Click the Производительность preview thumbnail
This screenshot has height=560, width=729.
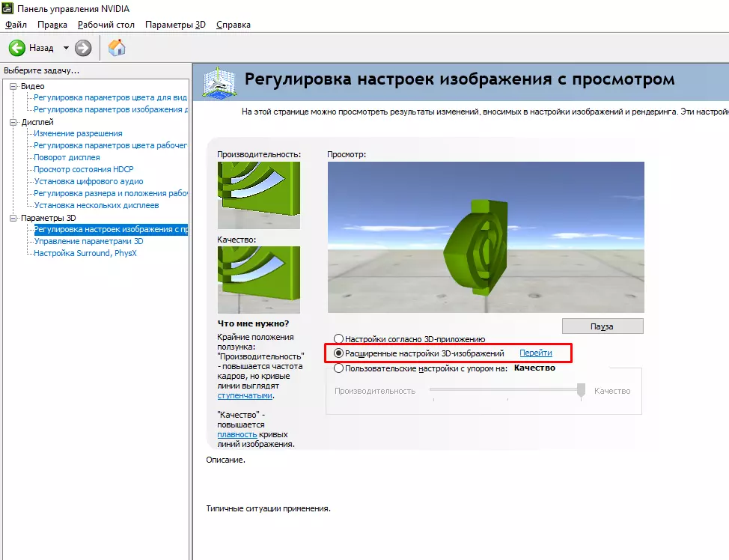[x=258, y=195]
